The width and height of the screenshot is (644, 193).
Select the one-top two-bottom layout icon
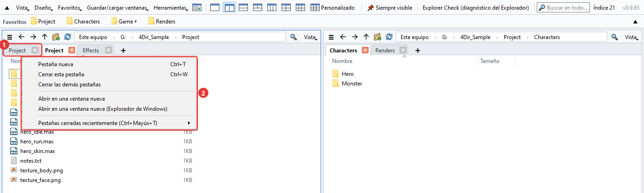pos(258,8)
